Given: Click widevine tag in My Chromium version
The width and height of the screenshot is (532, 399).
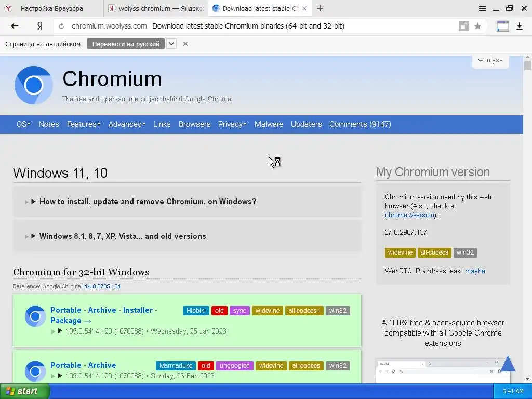Looking at the screenshot, I should pyautogui.click(x=400, y=252).
